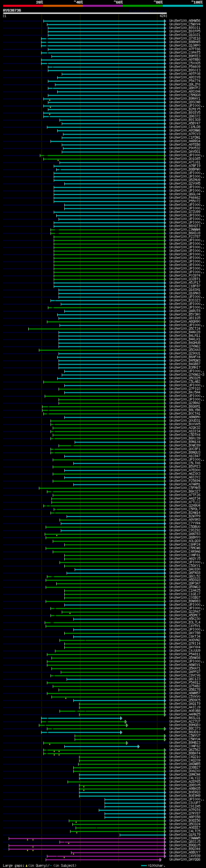Select hit label UniRef100_Q1M179
206x868 pixels.
tap(185, 835)
